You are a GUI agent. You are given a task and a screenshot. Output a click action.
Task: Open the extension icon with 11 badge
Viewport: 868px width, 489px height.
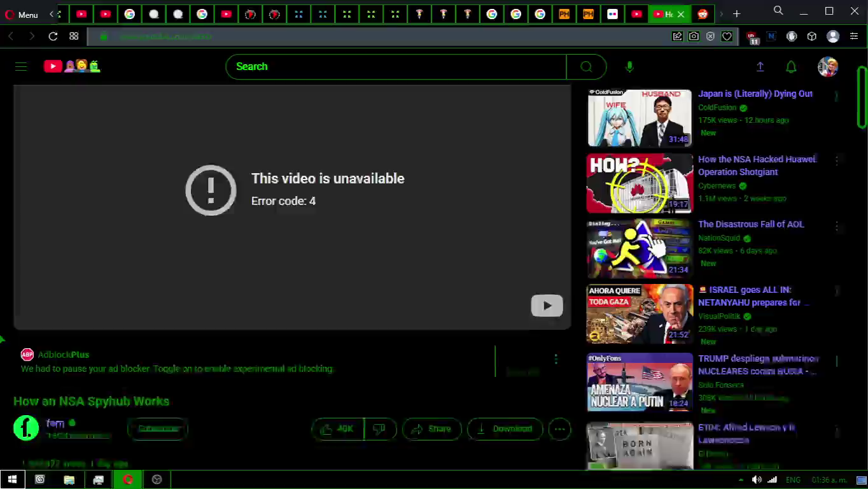tap(753, 38)
